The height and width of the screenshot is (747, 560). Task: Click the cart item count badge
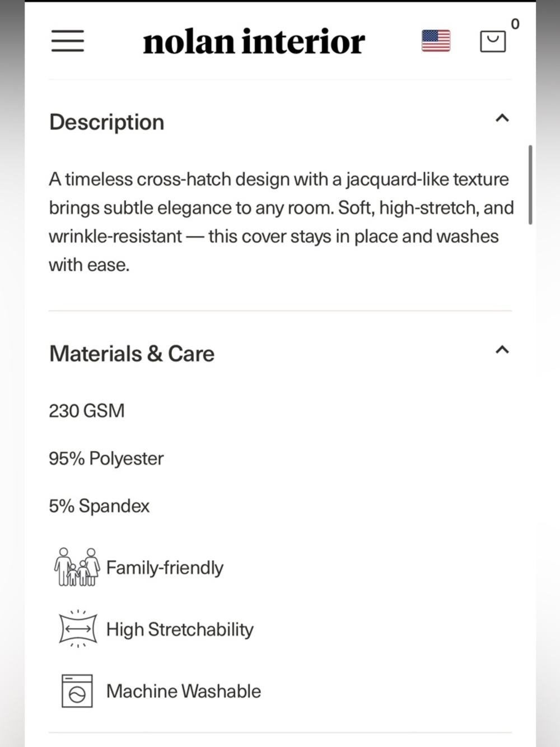[x=515, y=24]
